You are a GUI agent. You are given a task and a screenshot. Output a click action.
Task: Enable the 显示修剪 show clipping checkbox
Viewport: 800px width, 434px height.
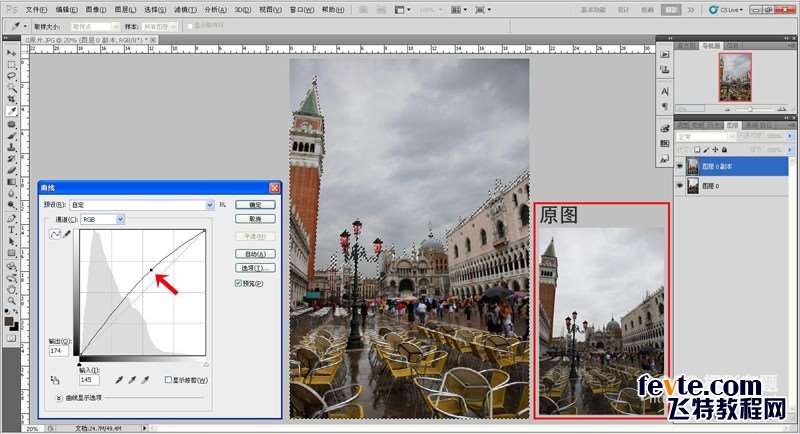tap(168, 380)
